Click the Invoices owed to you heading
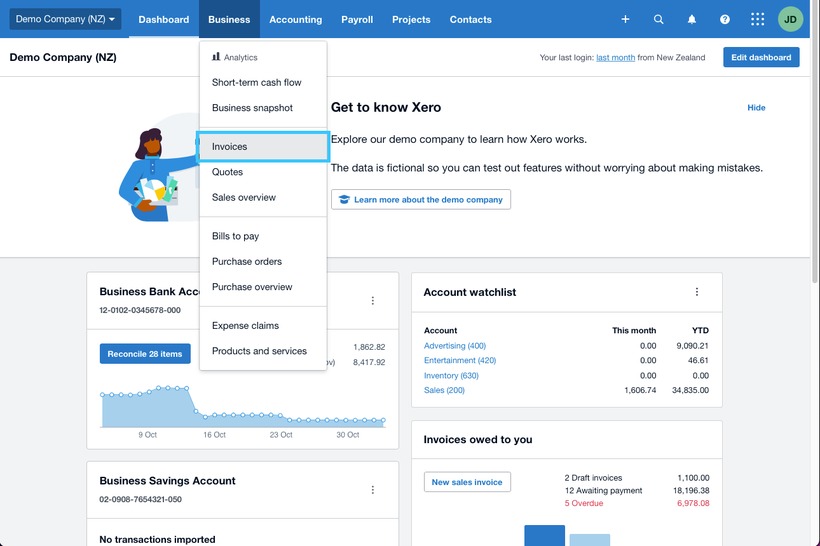 (x=477, y=439)
